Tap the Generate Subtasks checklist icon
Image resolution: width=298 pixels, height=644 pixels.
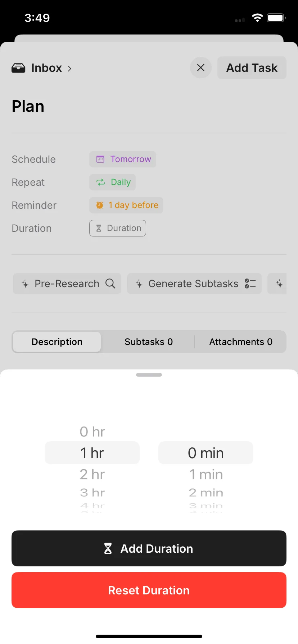[x=250, y=284]
